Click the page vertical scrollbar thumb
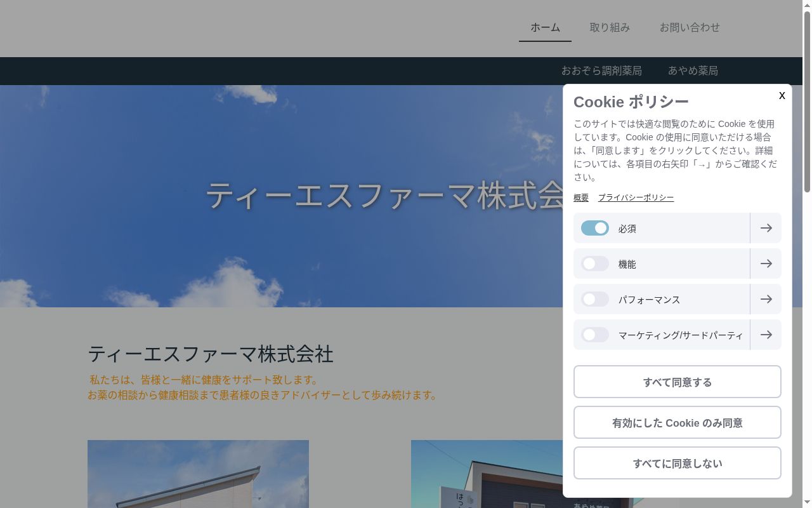The image size is (812, 508). (807, 102)
